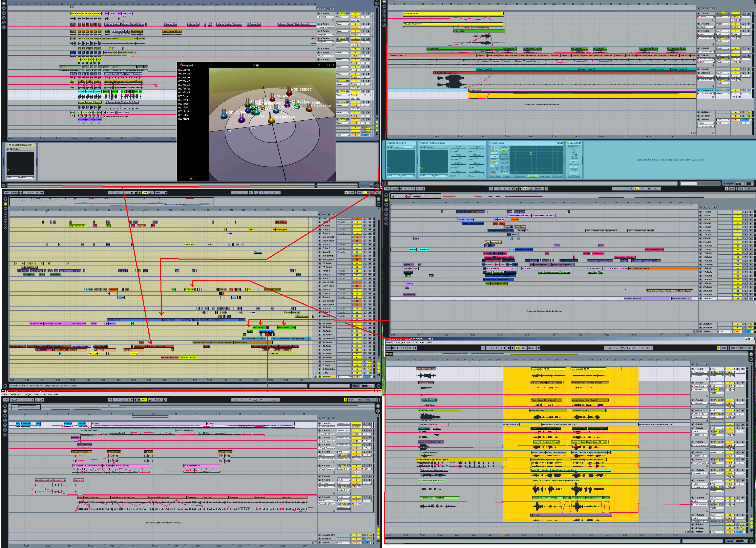Click Set locator button in middle-right window
The image size is (756, 548).
(705, 207)
